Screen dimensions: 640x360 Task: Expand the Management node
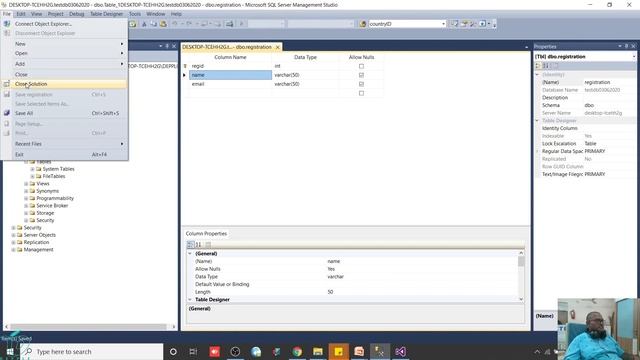click(13, 250)
